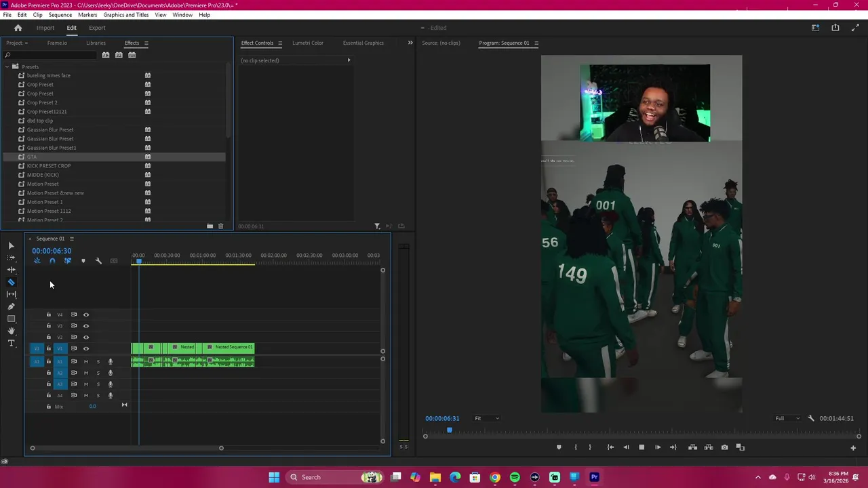Click the Extract button
Viewport: 868px width, 488px height.
pos(708,447)
